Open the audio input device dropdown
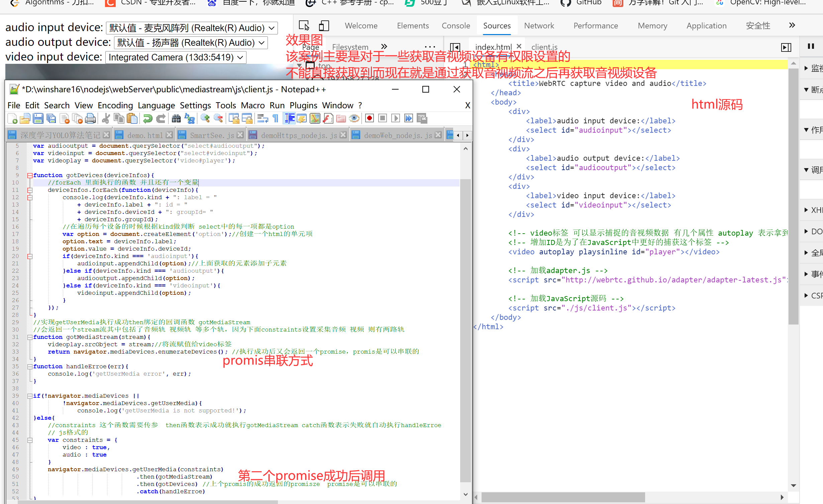 pos(192,28)
